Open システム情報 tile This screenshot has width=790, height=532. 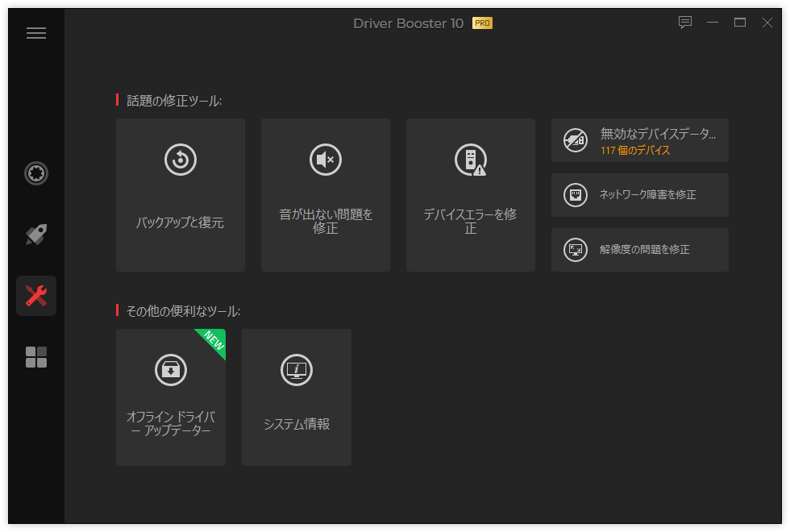coord(297,397)
